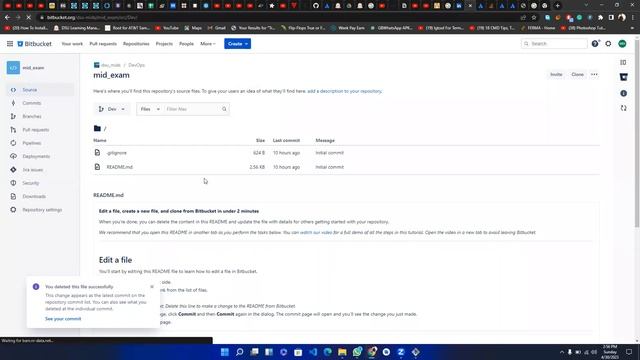Click the root folder icon
The height and width of the screenshot is (360, 640).
click(97, 129)
